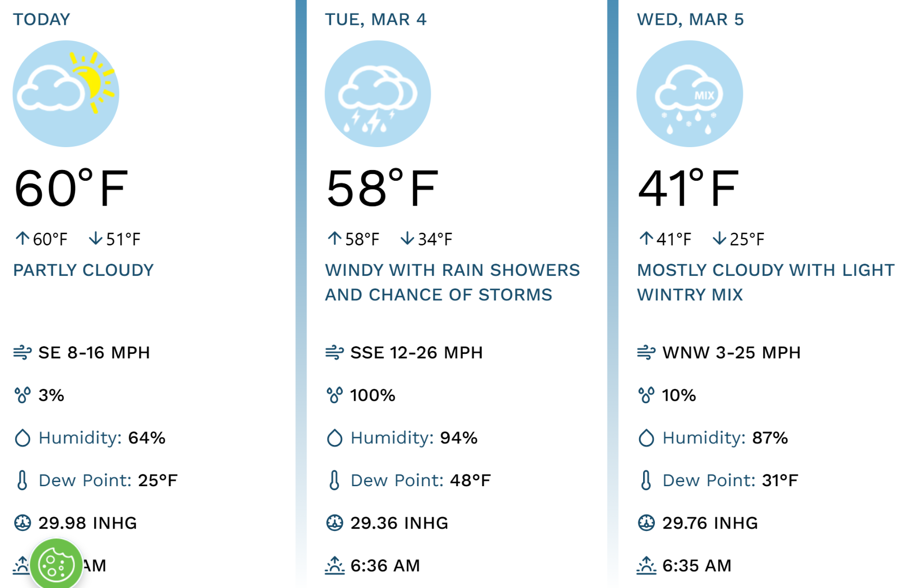Image resolution: width=914 pixels, height=588 pixels.
Task: Click the wind icon beside WNW 3-25 MPH
Action: click(646, 352)
